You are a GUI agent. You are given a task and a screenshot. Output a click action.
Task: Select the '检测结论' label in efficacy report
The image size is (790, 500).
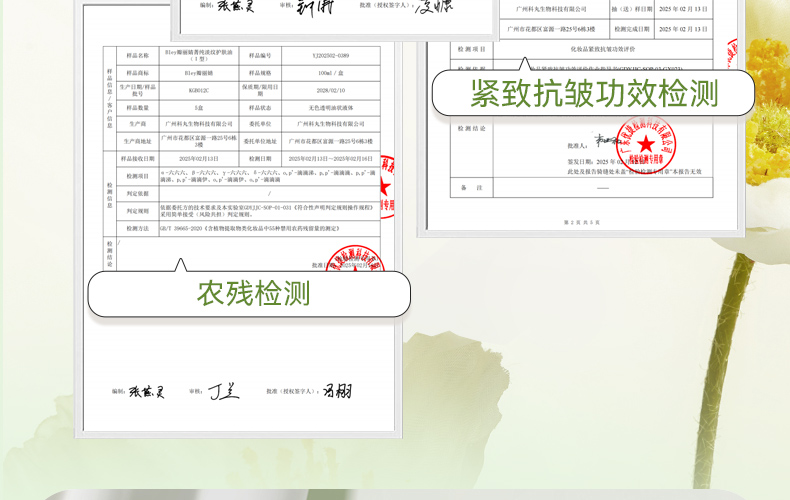(x=472, y=129)
